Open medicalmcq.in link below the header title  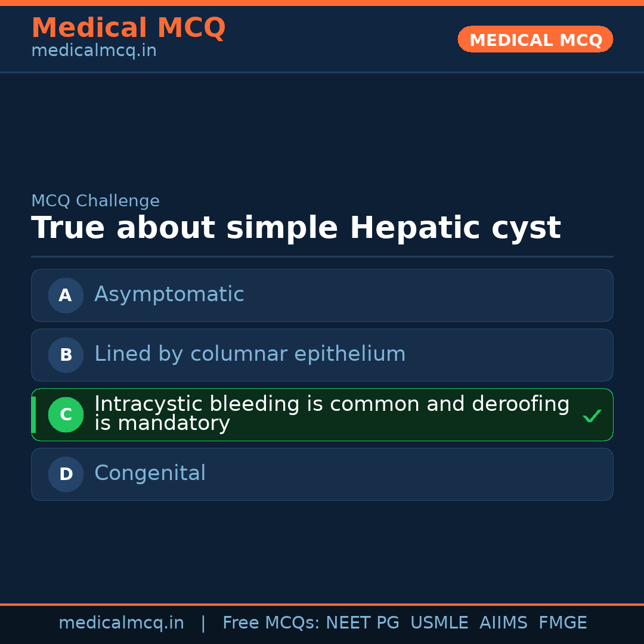(94, 51)
